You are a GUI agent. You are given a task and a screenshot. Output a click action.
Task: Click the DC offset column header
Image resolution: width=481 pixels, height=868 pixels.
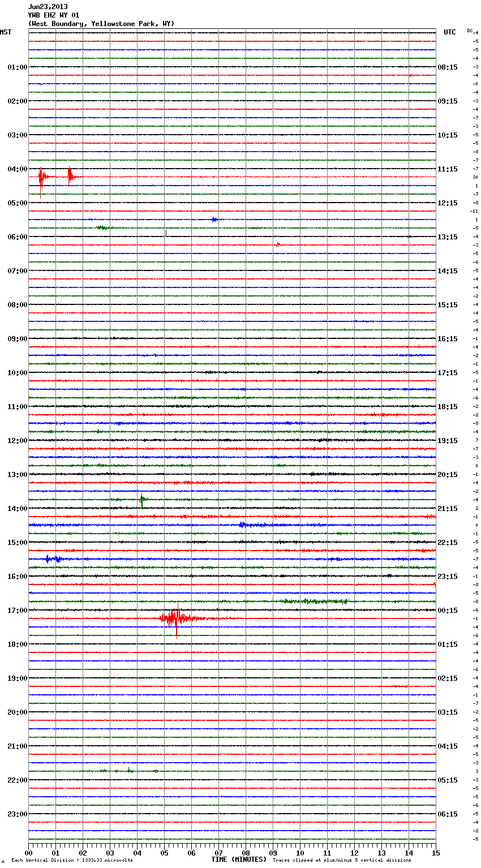pyautogui.click(x=470, y=31)
